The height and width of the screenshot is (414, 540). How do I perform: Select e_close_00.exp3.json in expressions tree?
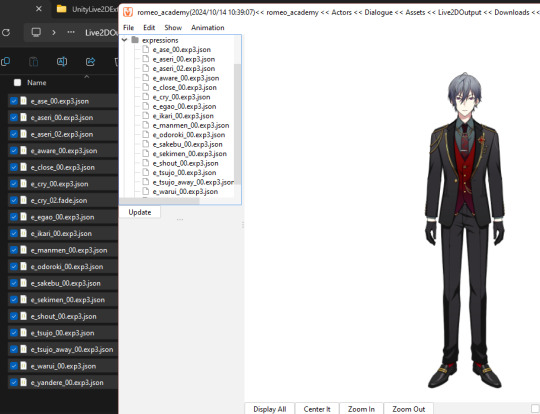(x=185, y=87)
